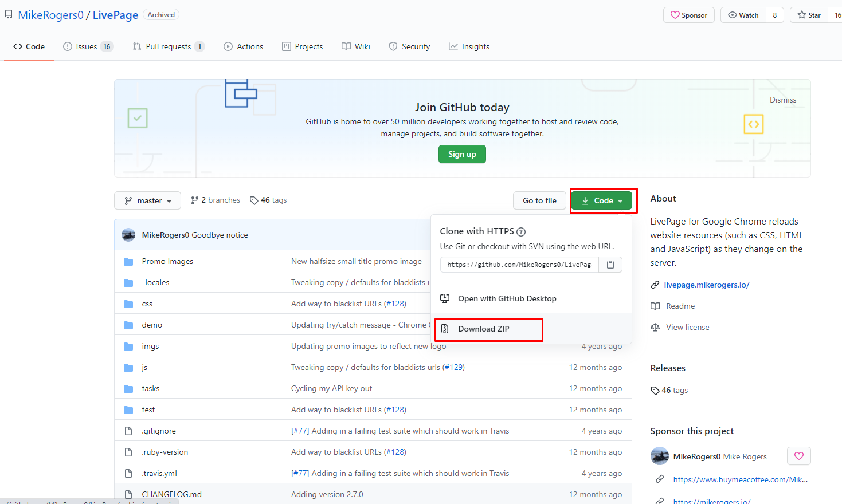Click the Watch count 8
This screenshot has width=842, height=504.
pos(774,15)
